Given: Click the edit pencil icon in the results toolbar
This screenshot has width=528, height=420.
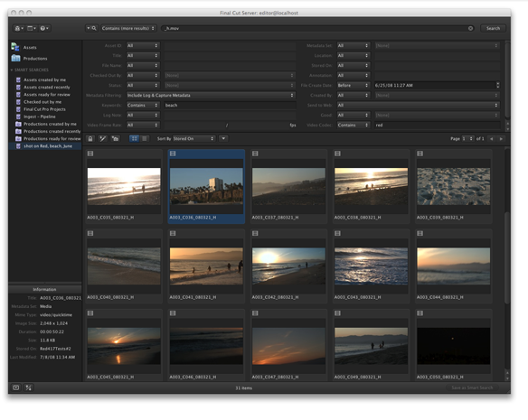Looking at the screenshot, I should (103, 139).
